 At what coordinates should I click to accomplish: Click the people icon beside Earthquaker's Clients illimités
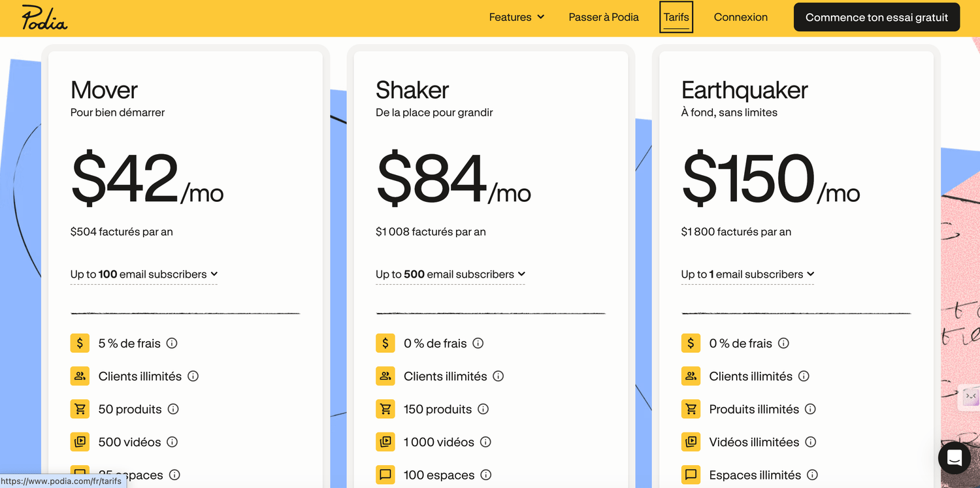tap(691, 376)
